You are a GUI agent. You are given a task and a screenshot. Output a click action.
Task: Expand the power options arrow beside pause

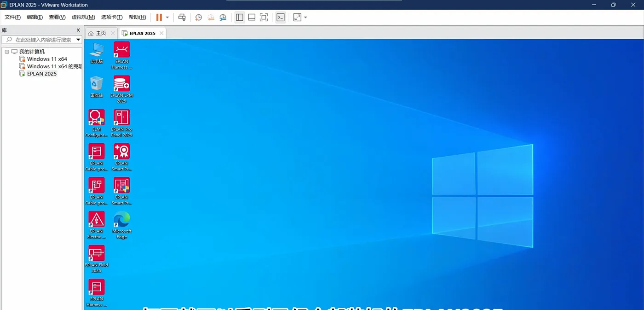[x=167, y=18]
